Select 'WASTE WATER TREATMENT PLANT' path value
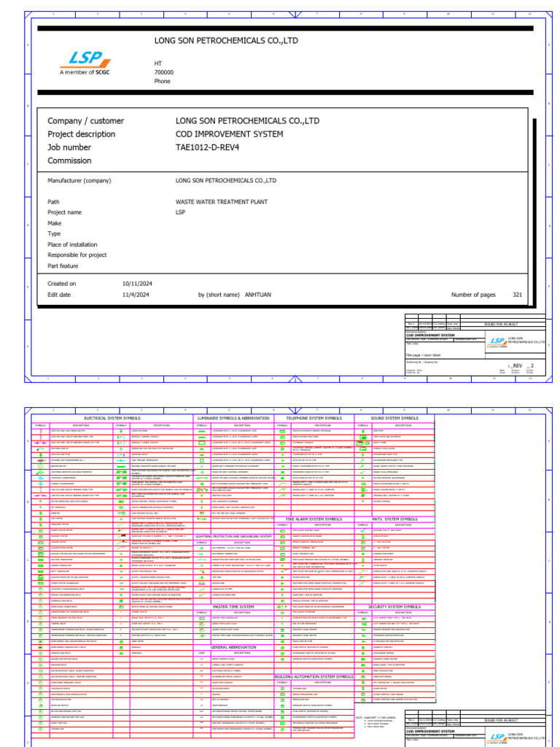Viewport: 560px width, 747px height. [222, 202]
